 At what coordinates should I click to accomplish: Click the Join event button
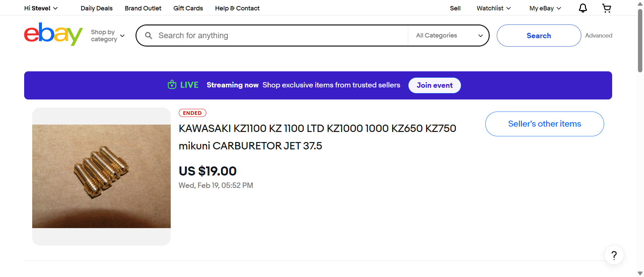[434, 85]
